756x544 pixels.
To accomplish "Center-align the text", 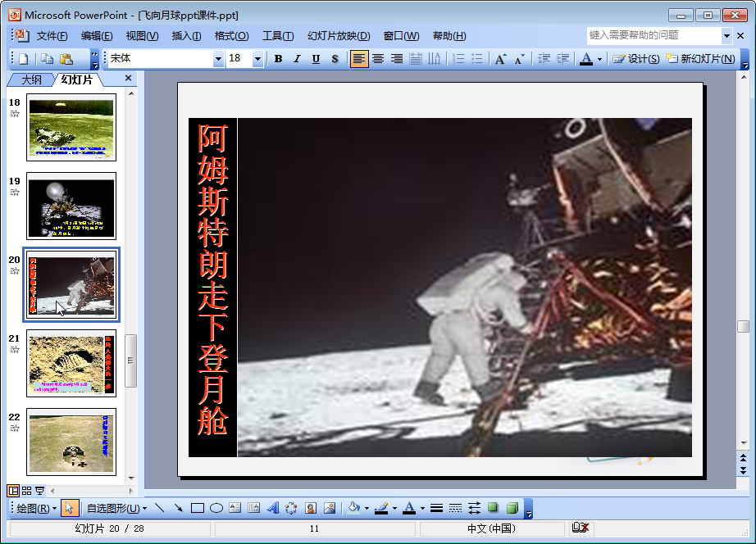I will 378,59.
